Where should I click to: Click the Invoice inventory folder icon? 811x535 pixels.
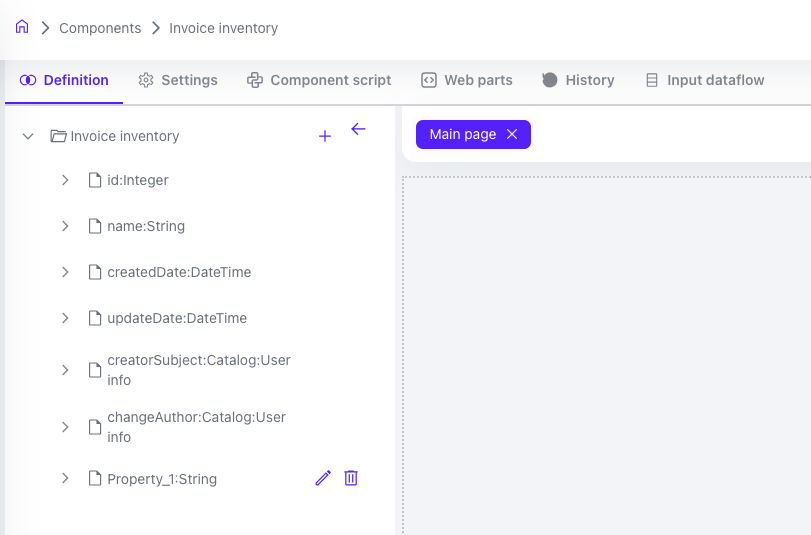coord(58,136)
